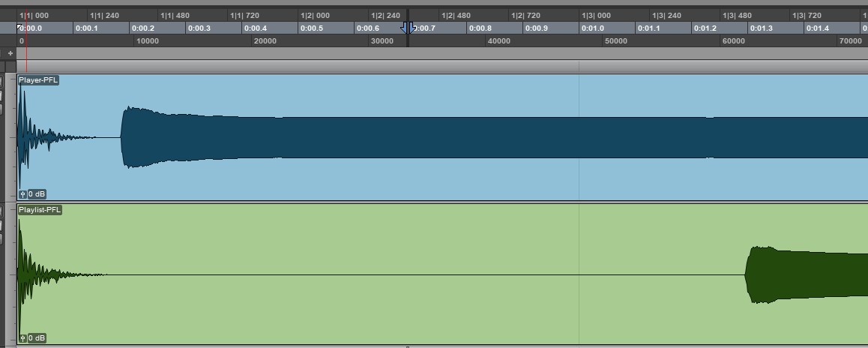Click 50000 on the Samples ruler
Viewport: 868px width, 348px height.
pos(615,41)
